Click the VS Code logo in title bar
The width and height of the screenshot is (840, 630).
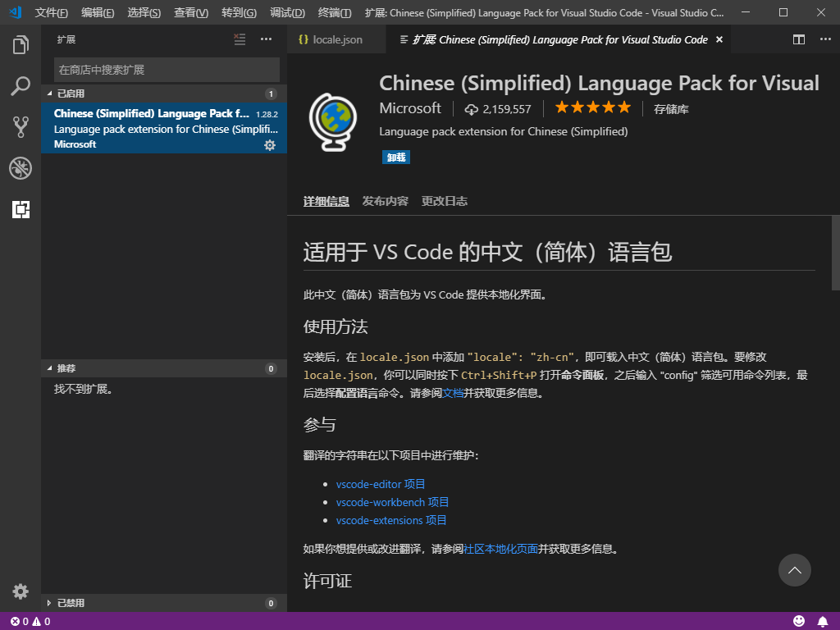(x=16, y=11)
